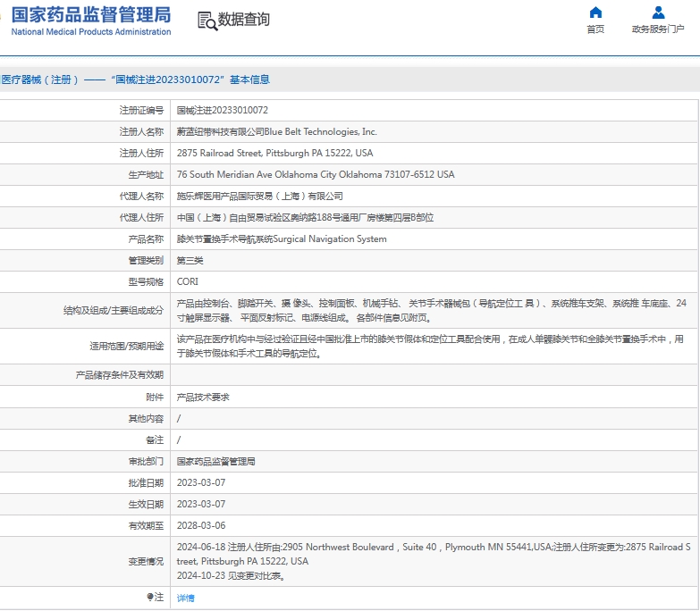This screenshot has width=700, height=611.
Task: Click the 注册人名称 field label
Action: [141, 131]
